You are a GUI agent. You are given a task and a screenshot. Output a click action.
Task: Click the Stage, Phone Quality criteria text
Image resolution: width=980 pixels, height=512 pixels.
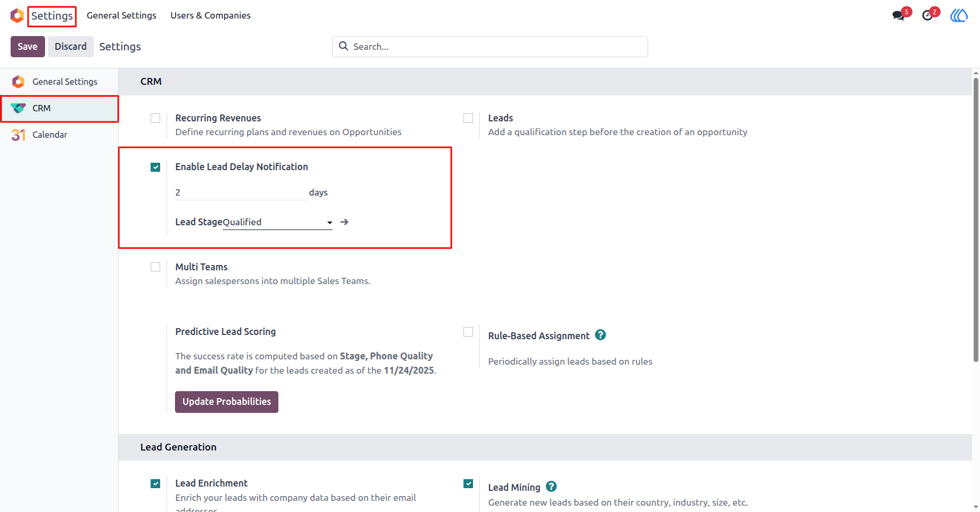[386, 356]
